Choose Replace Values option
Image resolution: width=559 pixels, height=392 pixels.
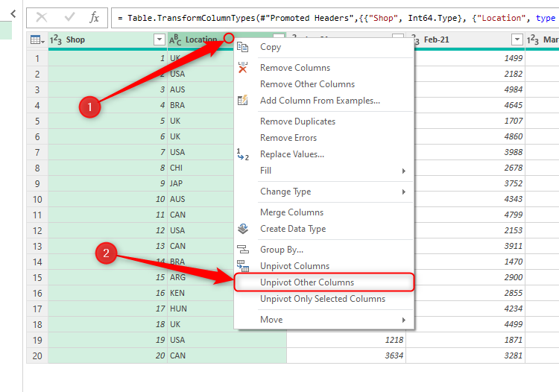tap(291, 154)
